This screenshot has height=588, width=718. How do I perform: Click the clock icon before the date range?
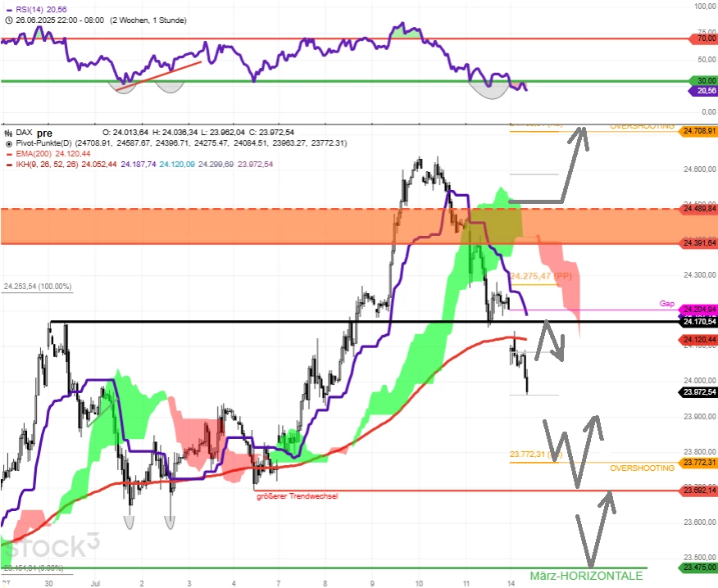pyautogui.click(x=8, y=20)
